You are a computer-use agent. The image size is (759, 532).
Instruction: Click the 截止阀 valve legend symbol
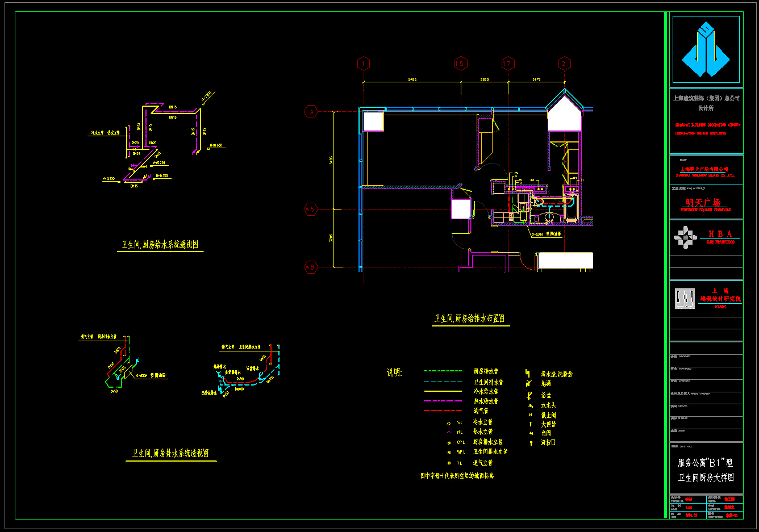click(530, 415)
